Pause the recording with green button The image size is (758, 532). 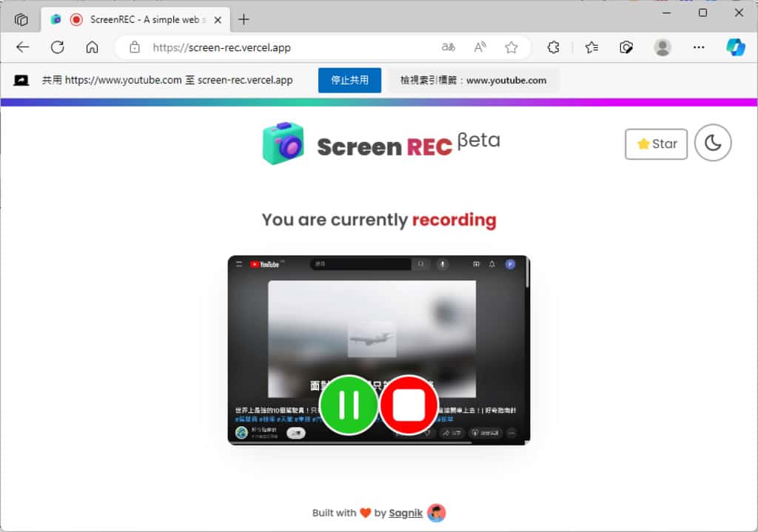(x=349, y=405)
